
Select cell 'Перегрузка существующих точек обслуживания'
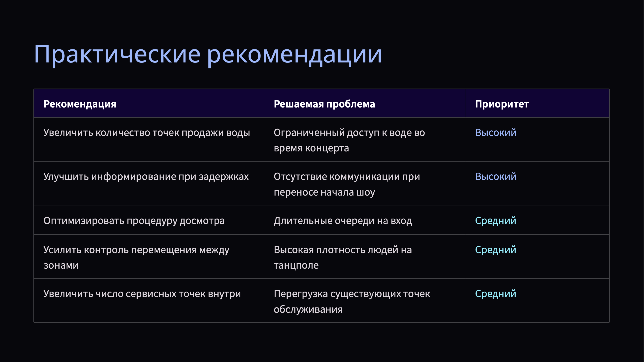[352, 301]
